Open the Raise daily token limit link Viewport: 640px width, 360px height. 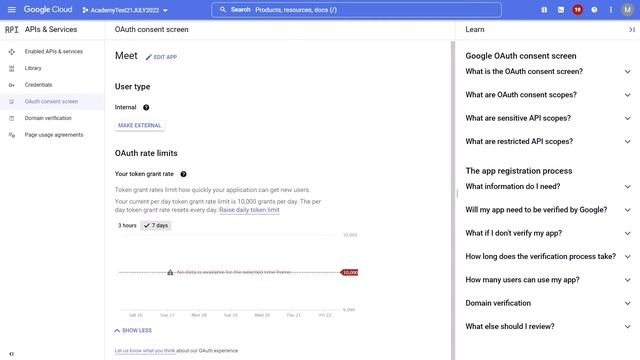point(249,210)
